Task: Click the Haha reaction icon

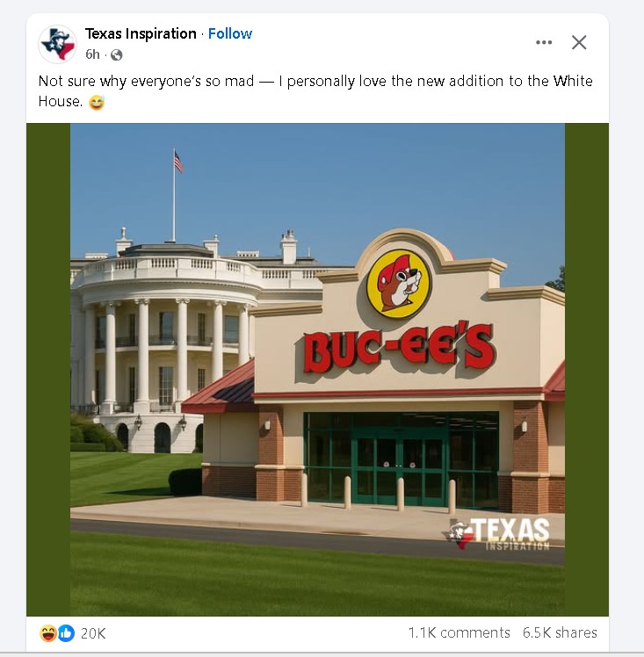Action: click(x=48, y=633)
